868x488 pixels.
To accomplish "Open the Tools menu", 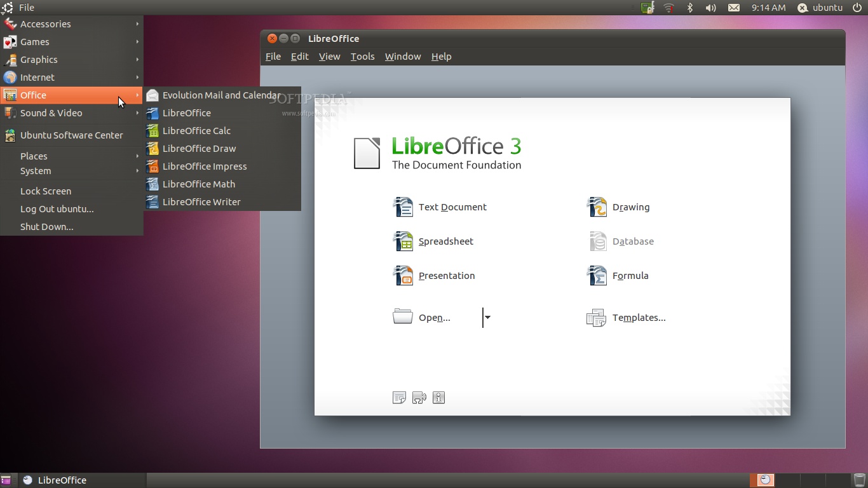I will click(362, 57).
